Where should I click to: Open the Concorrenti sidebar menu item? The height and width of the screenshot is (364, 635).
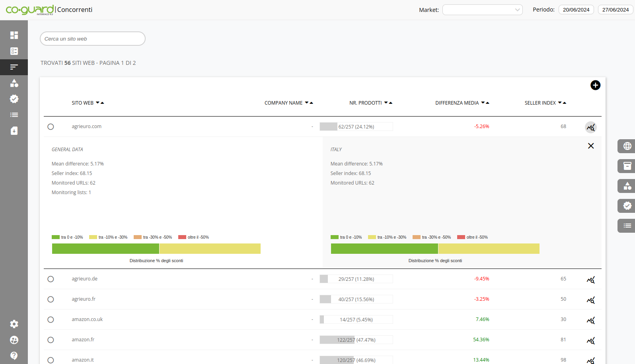coord(14,67)
